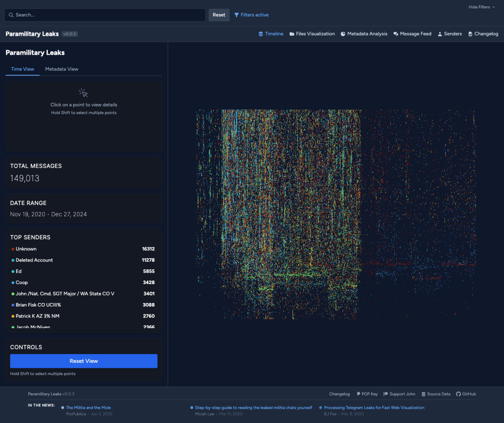This screenshot has height=423, width=504.
Task: Click the Message Feed chat bubbles icon
Action: pyautogui.click(x=396, y=34)
